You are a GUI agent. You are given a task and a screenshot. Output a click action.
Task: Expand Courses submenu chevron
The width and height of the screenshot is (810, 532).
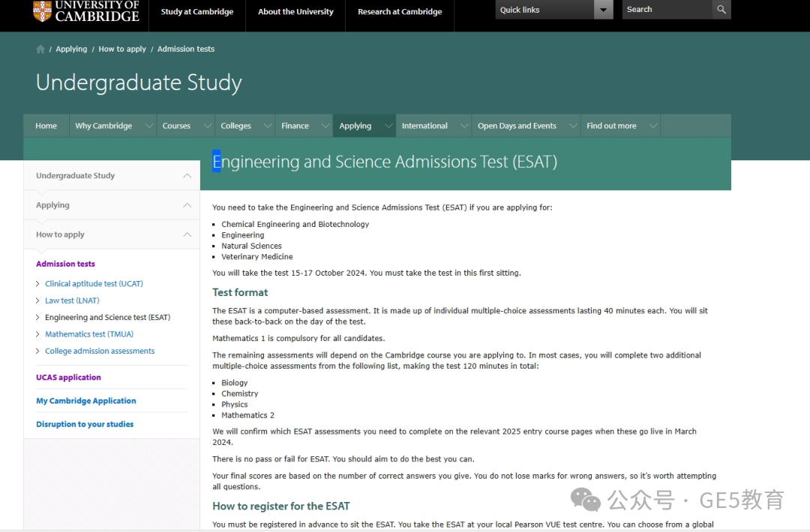207,126
